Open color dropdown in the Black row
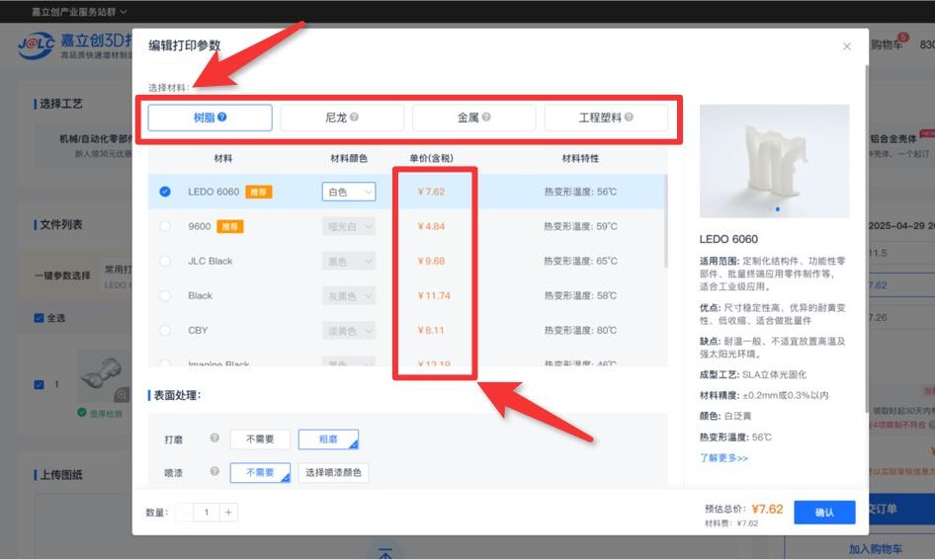 [349, 295]
